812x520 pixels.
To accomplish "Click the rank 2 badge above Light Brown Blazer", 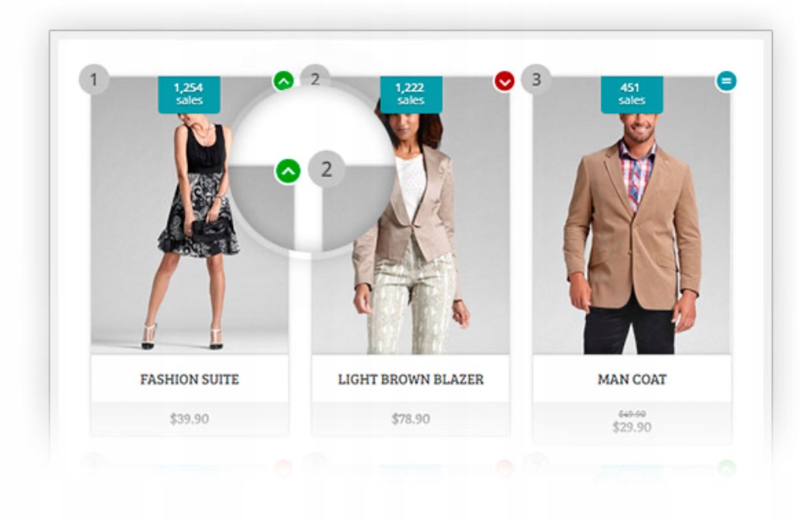I will [315, 79].
